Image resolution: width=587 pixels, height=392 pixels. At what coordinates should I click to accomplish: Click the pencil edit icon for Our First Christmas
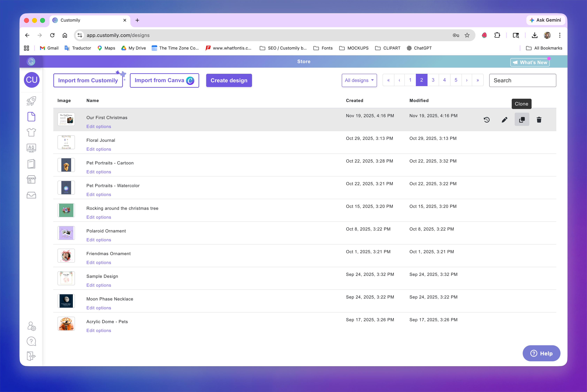(504, 120)
